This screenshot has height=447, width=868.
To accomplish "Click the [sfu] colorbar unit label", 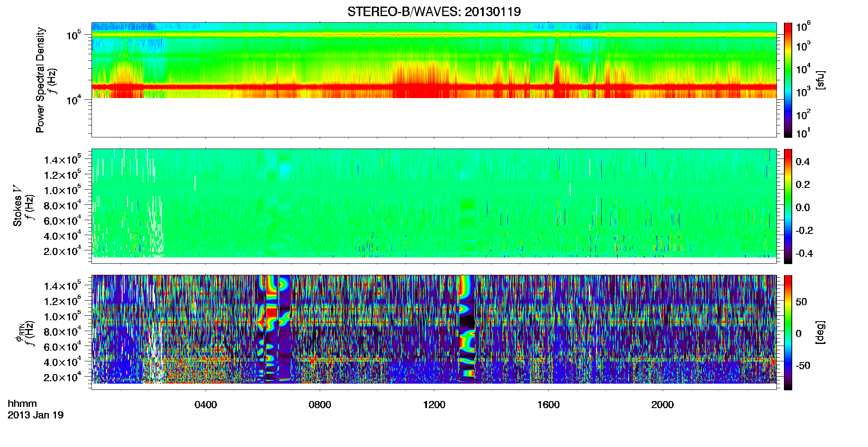I will (x=820, y=80).
